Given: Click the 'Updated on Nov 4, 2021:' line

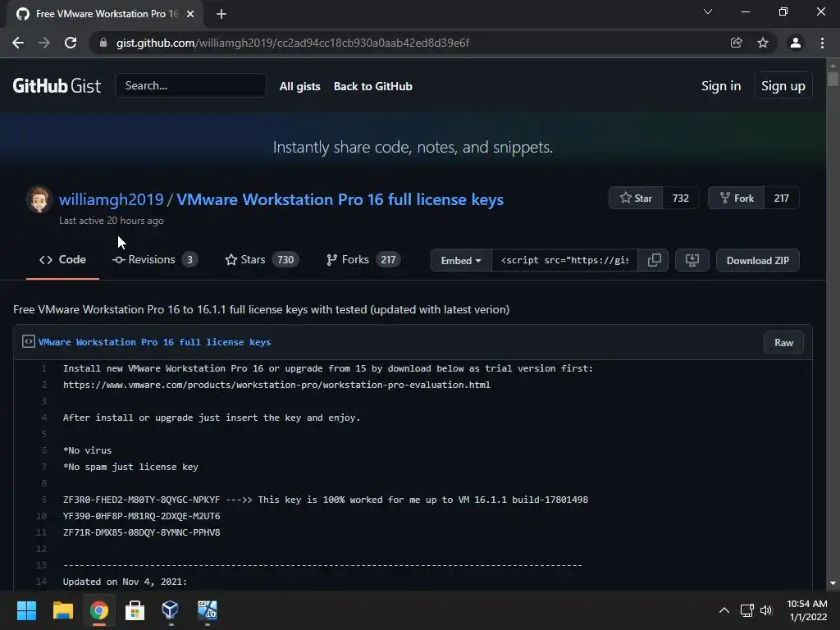Looking at the screenshot, I should point(125,582).
